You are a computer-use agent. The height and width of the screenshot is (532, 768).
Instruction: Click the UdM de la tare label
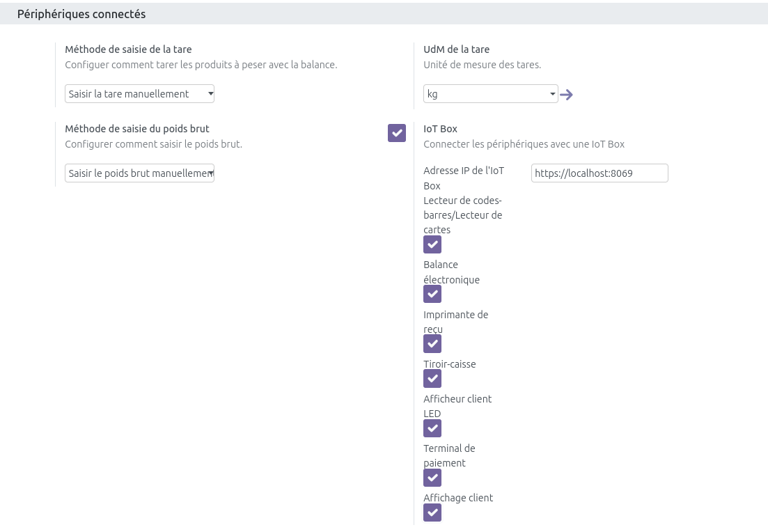tap(456, 49)
